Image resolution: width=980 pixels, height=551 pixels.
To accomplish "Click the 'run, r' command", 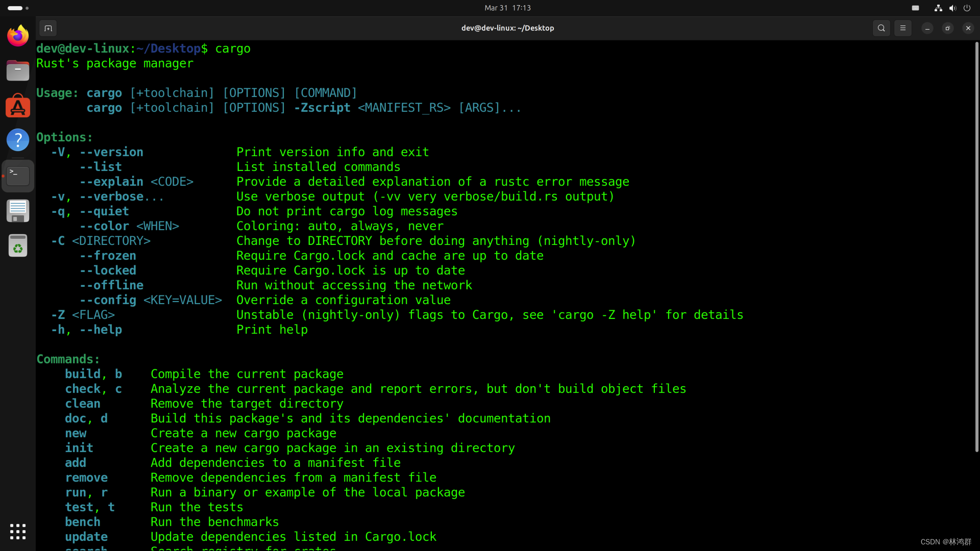I will tap(86, 492).
